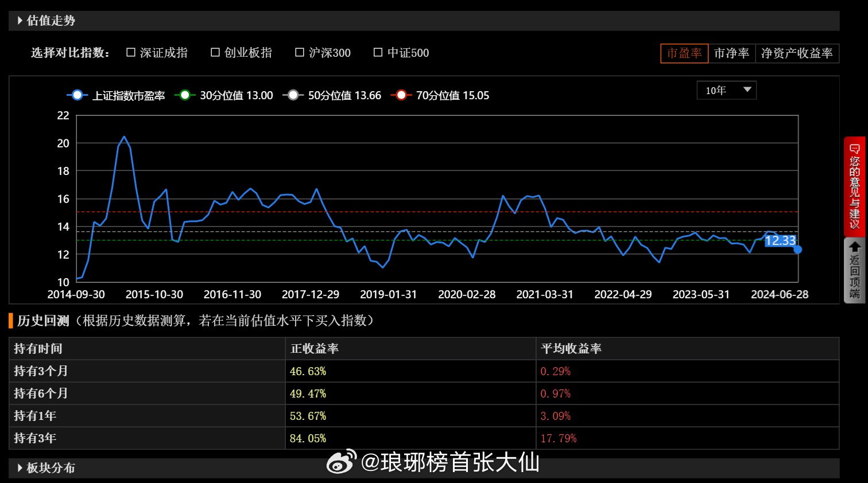Select the 持有3年 row label
This screenshot has width=868, height=483.
pos(35,438)
